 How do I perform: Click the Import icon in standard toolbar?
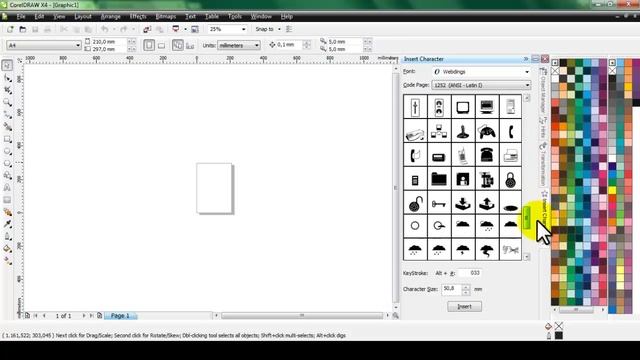[x=147, y=29]
